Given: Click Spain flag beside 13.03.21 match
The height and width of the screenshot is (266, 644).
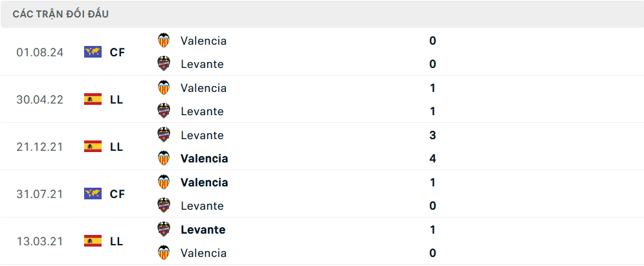Looking at the screenshot, I should coord(93,241).
